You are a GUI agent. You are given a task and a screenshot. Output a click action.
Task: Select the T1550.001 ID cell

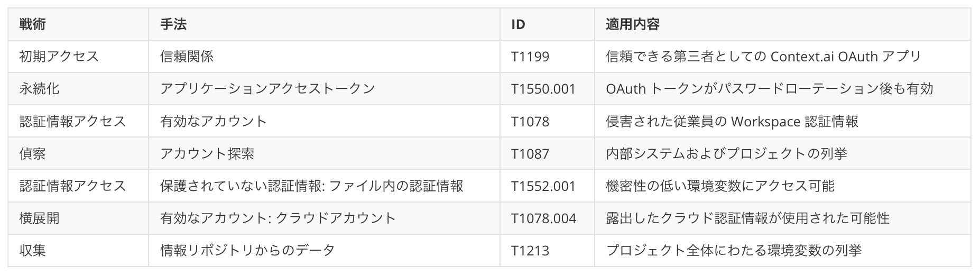pos(543,89)
